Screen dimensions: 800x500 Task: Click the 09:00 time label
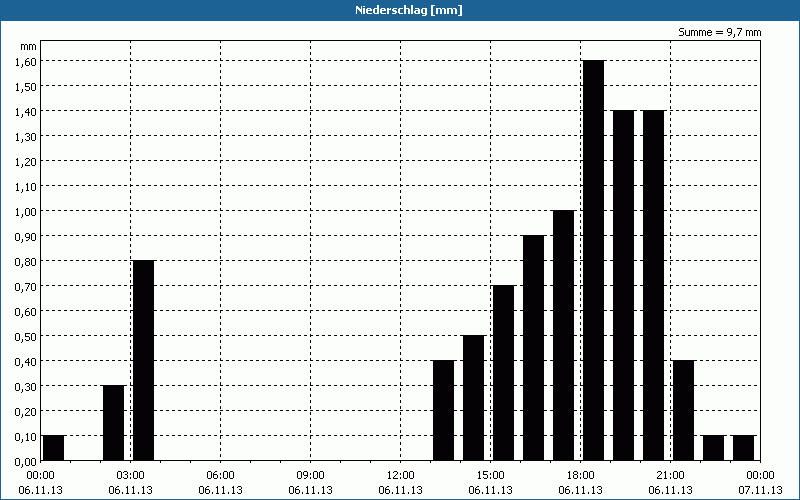pos(310,476)
